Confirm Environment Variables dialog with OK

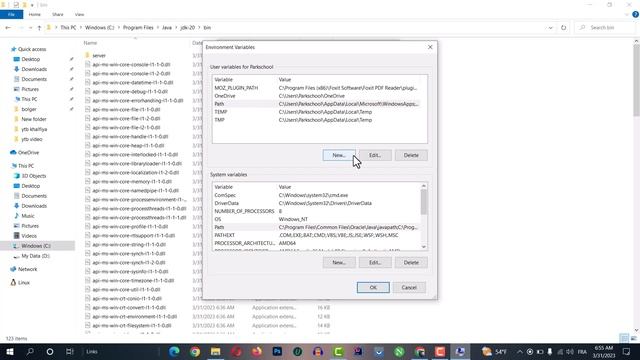(x=373, y=287)
